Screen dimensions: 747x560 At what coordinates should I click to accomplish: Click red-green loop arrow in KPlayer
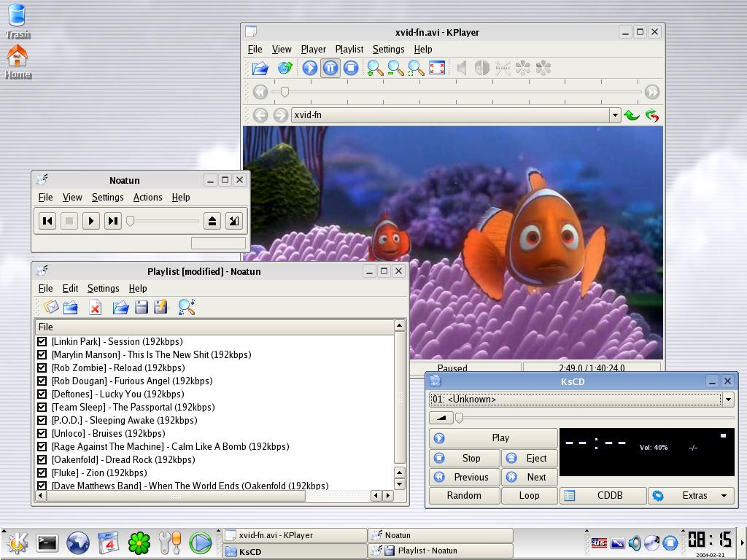[x=652, y=115]
